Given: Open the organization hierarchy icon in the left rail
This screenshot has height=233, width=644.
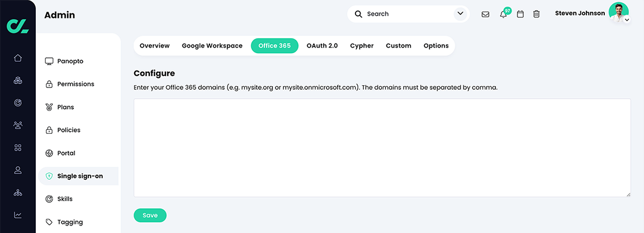Looking at the screenshot, I should coord(18,192).
